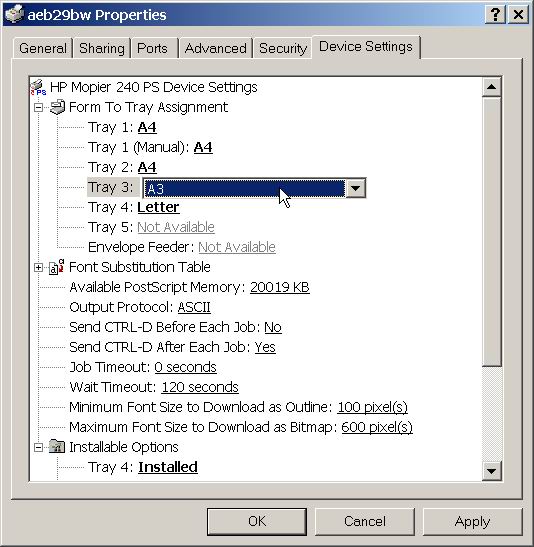
Task: Open the Advanced tab
Action: coord(216,48)
